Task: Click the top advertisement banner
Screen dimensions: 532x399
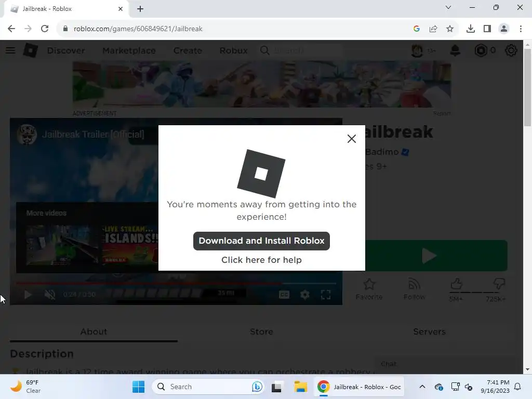Action: 262,84
